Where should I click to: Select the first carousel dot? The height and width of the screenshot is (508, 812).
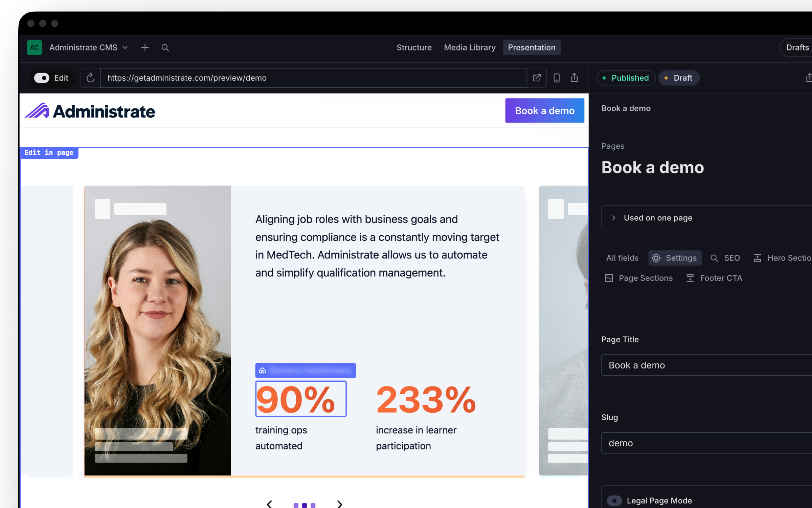(x=296, y=505)
